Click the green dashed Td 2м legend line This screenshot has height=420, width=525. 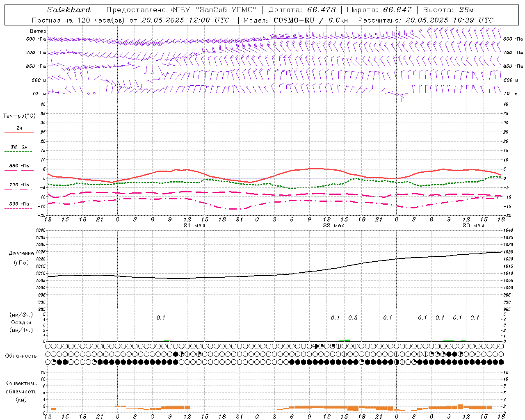[x=18, y=151]
